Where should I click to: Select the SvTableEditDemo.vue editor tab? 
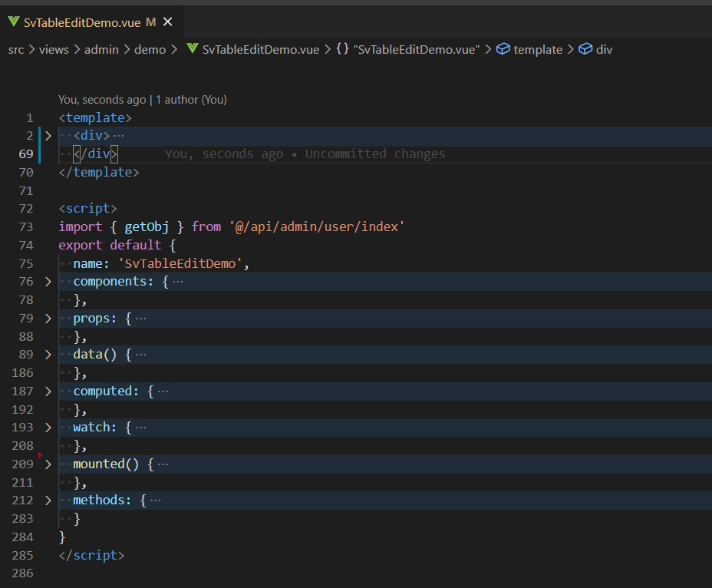(x=91, y=21)
